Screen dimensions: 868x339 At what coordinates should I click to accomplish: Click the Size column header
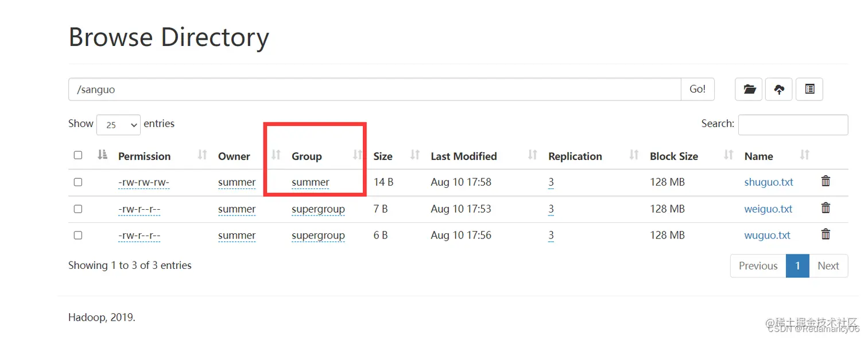tap(383, 156)
